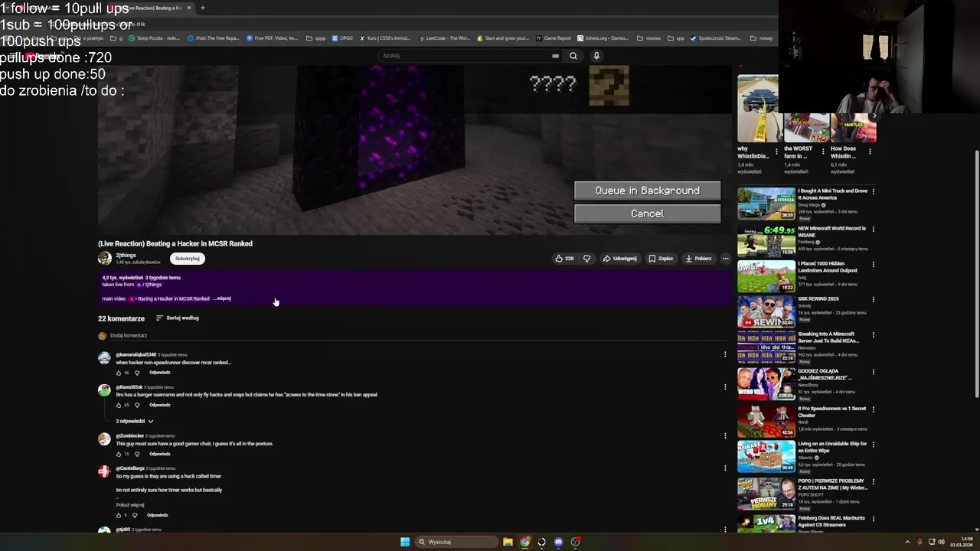Open options for the 8 Pro Speedrunners suggestion
Screen dimensions: 980x551
[873, 409]
